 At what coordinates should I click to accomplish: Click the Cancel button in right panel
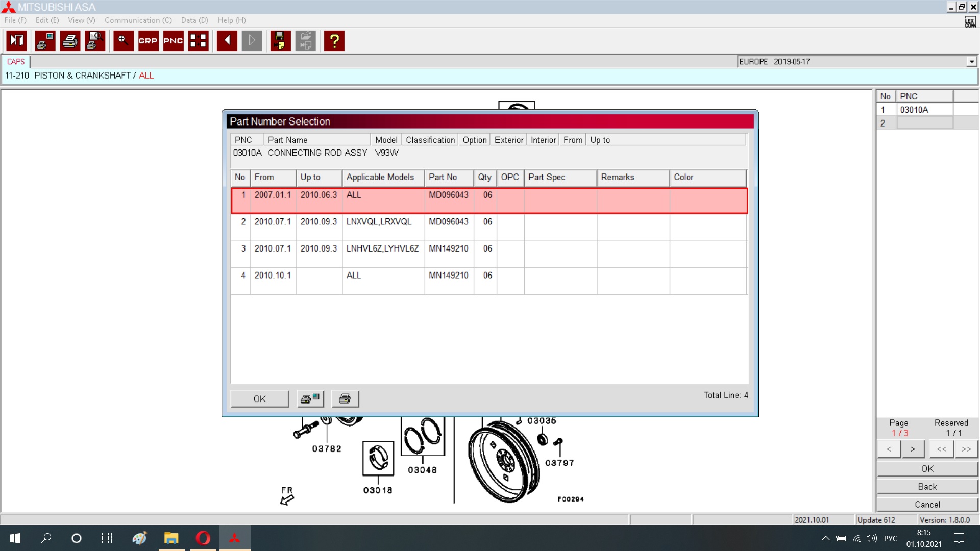click(927, 505)
